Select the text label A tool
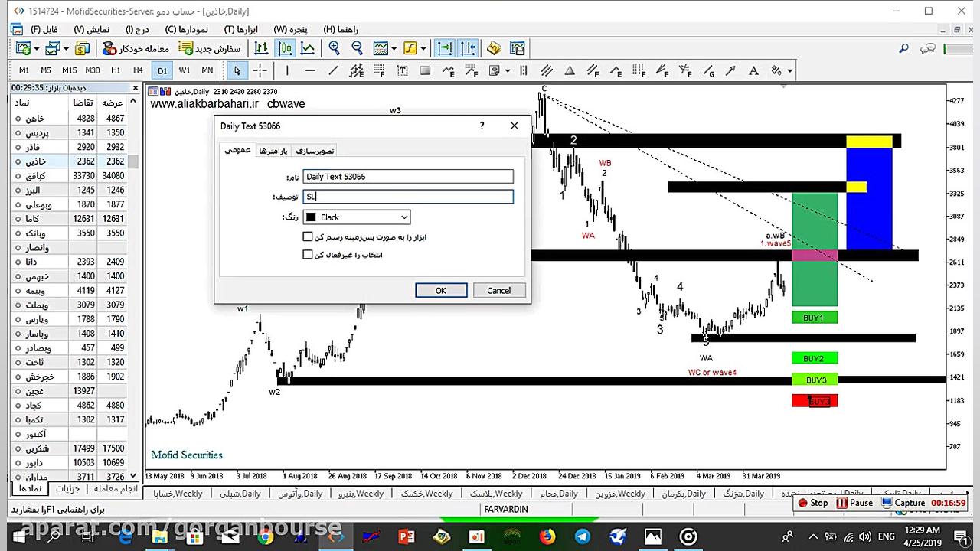This screenshot has height=551, width=980. click(x=753, y=70)
